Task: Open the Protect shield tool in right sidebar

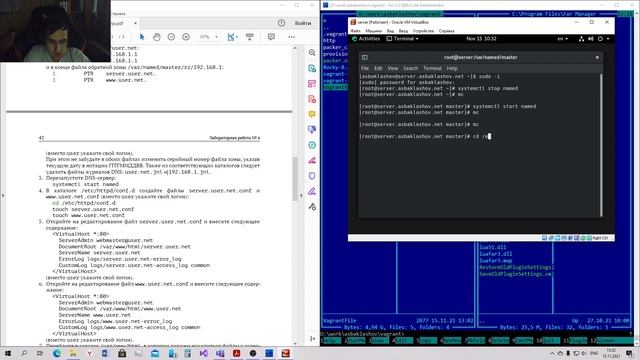Action: click(x=312, y=176)
